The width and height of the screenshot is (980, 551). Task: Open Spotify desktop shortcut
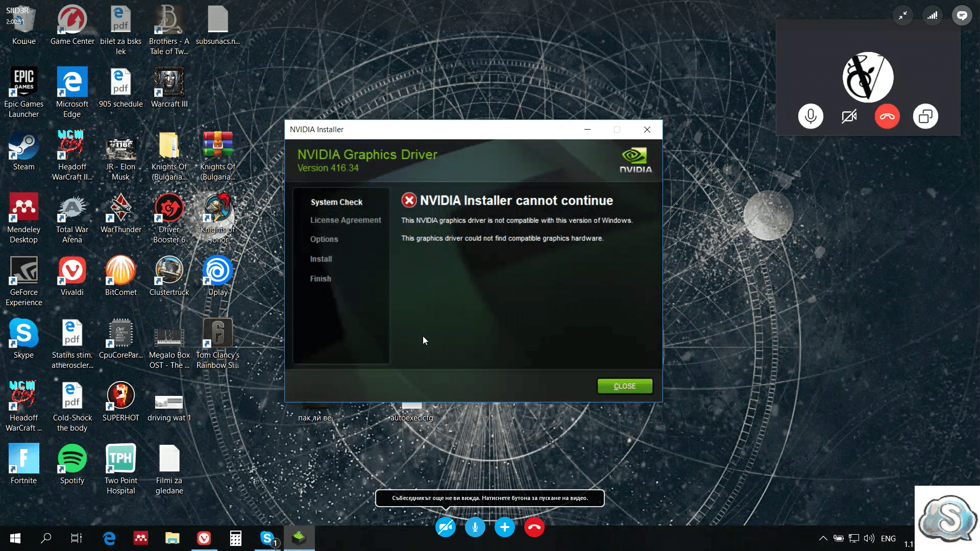72,459
